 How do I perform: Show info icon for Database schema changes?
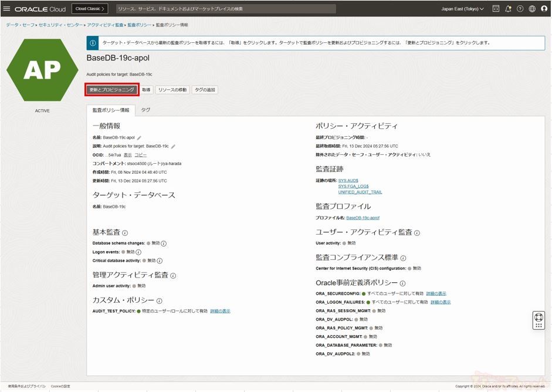click(164, 244)
